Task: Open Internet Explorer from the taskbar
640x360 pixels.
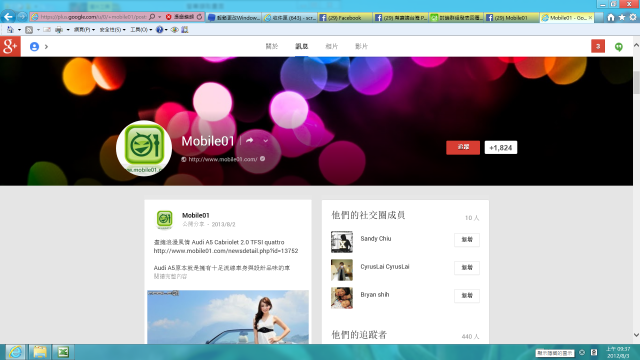Action: pyautogui.click(x=15, y=352)
